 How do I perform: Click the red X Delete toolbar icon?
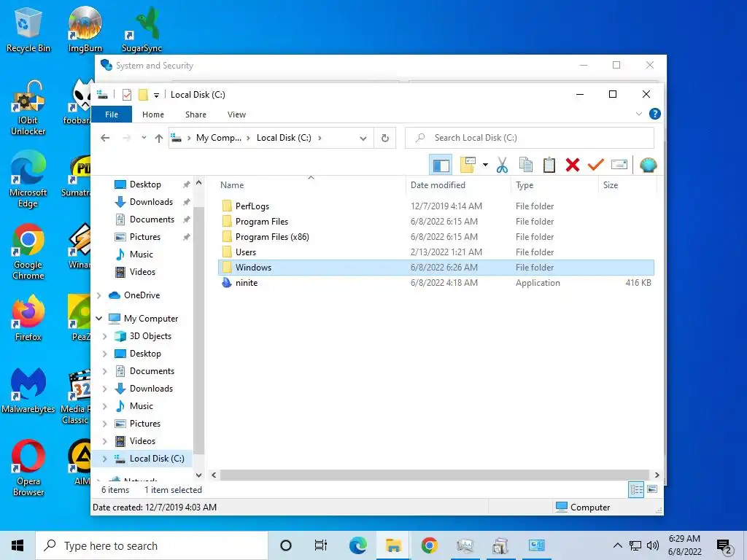572,166
